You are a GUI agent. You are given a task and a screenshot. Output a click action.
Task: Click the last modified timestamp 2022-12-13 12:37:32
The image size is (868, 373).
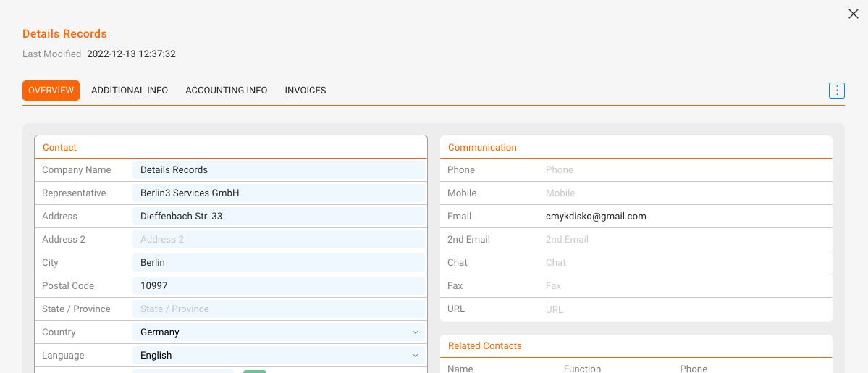pos(131,54)
